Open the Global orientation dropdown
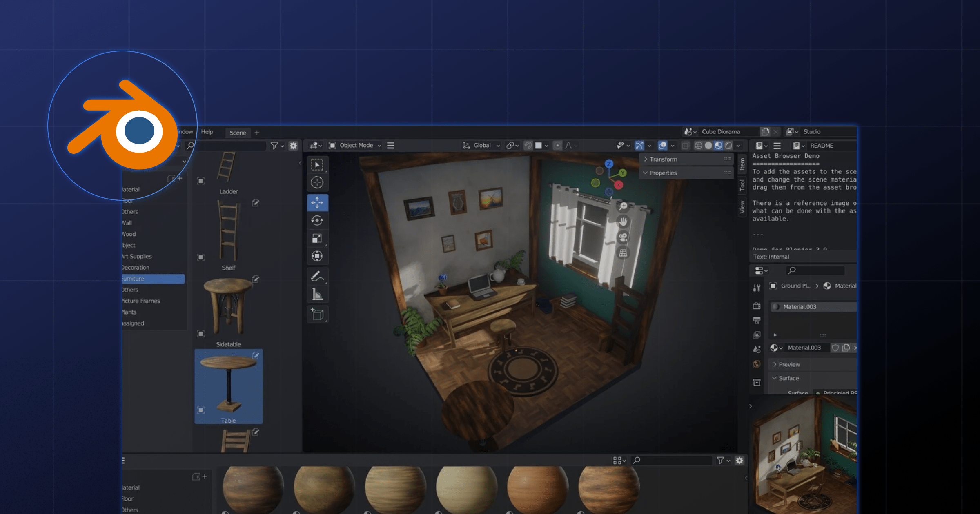980x514 pixels. click(481, 146)
